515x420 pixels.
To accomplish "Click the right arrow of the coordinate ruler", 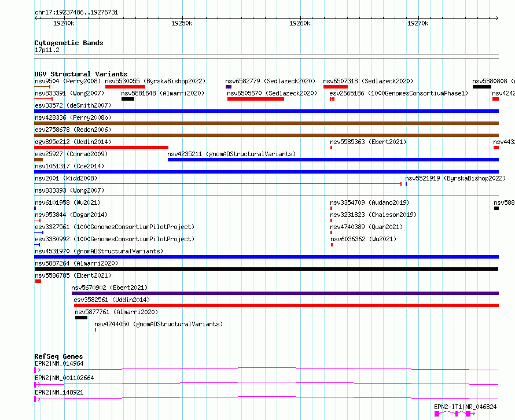I will tap(497, 18).
